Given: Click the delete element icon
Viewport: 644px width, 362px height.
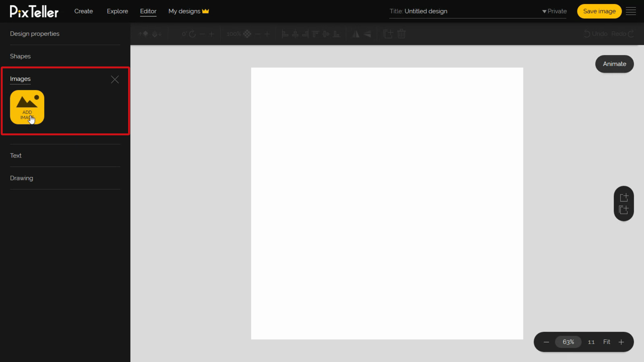Looking at the screenshot, I should (x=401, y=34).
